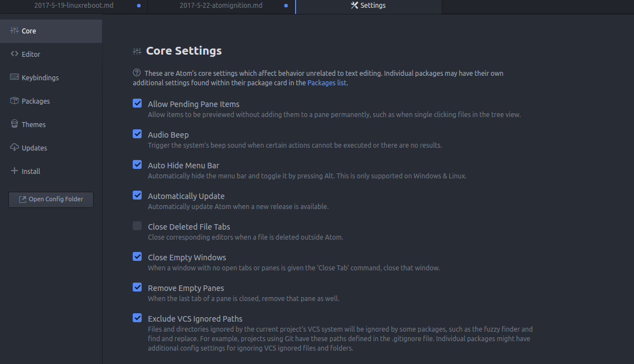The width and height of the screenshot is (634, 364).
Task: Uncheck the Audio Beep option
Action: pyautogui.click(x=138, y=134)
